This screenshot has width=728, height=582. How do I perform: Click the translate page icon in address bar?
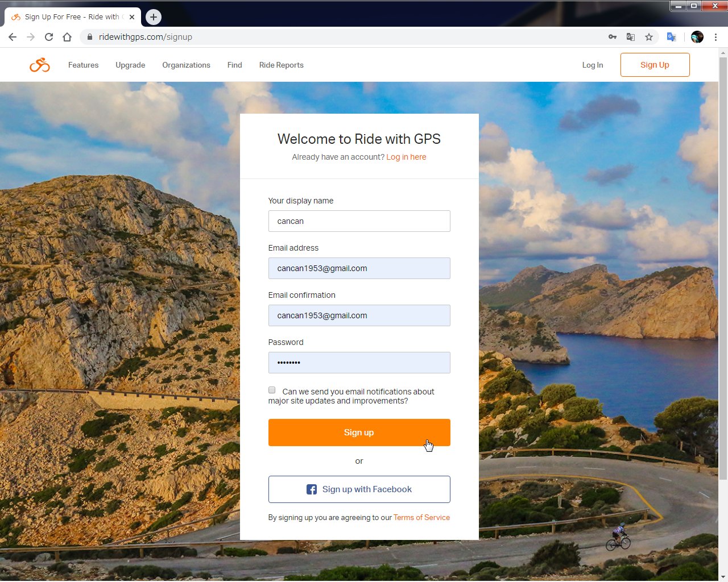point(631,37)
